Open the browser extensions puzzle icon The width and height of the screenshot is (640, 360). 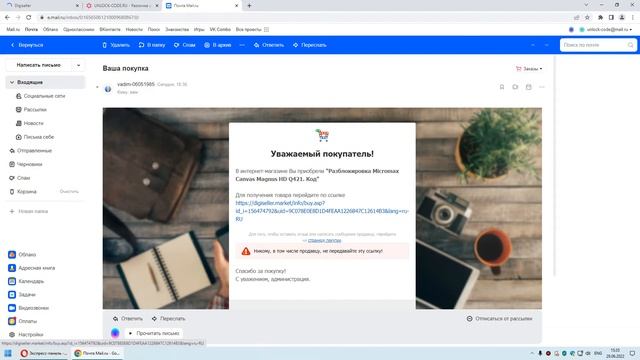coord(600,18)
